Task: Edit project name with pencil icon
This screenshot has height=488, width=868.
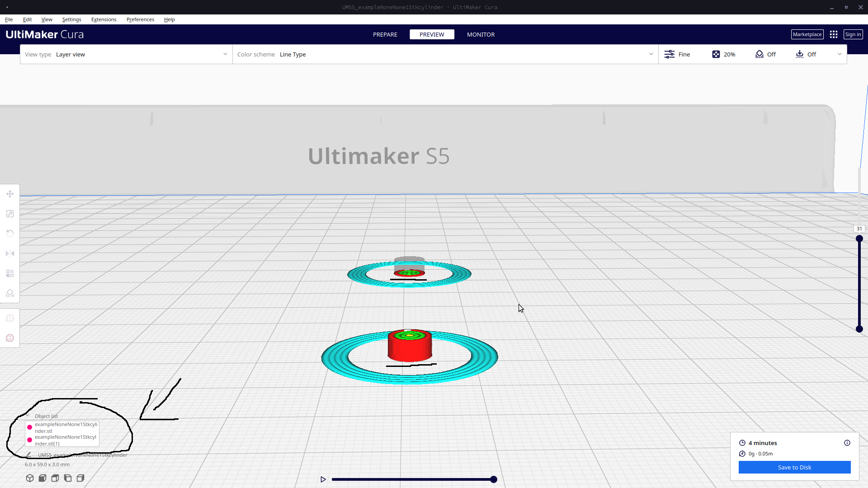Action: coord(28,455)
